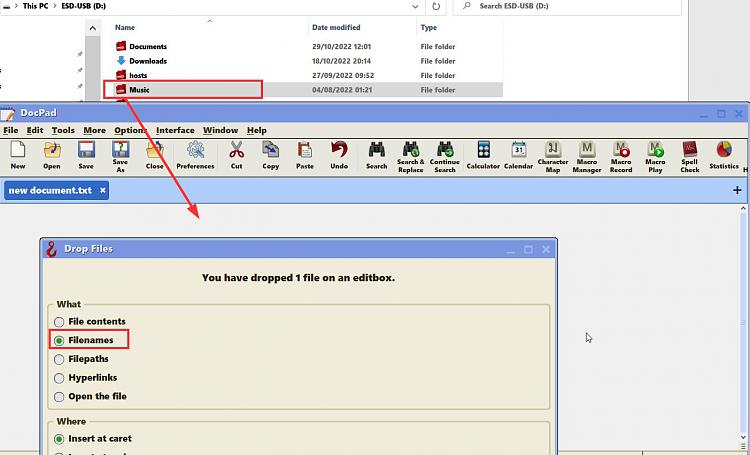Open the Window menu
The width and height of the screenshot is (750, 455).
click(x=221, y=130)
